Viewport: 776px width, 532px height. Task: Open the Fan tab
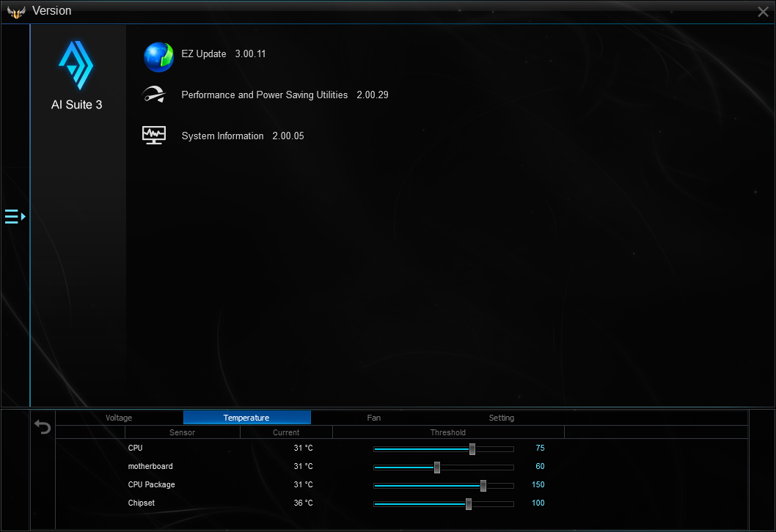click(374, 418)
